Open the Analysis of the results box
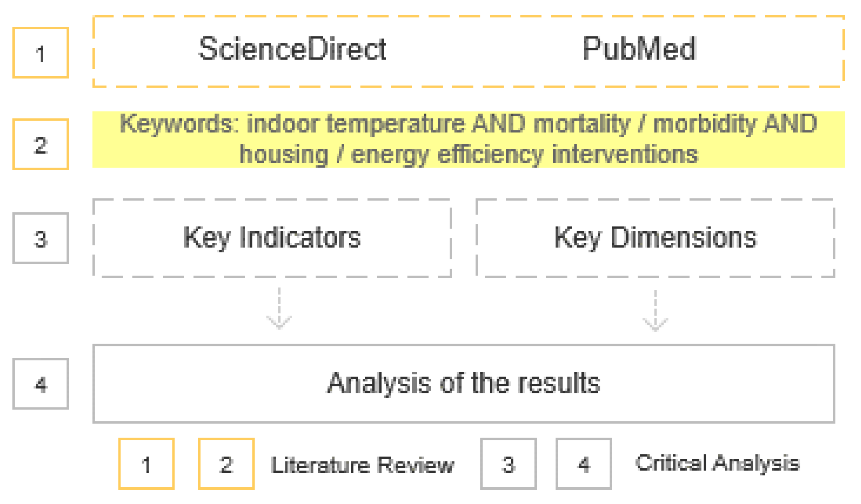Viewport: 861px width, 504px height. point(463,384)
